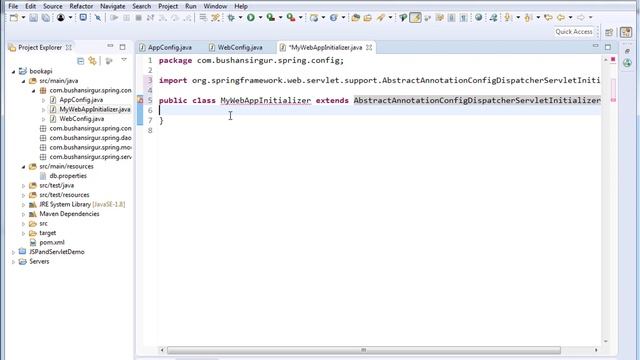Expand Maven Dependencies node
This screenshot has height=360, width=640.
coord(23,214)
